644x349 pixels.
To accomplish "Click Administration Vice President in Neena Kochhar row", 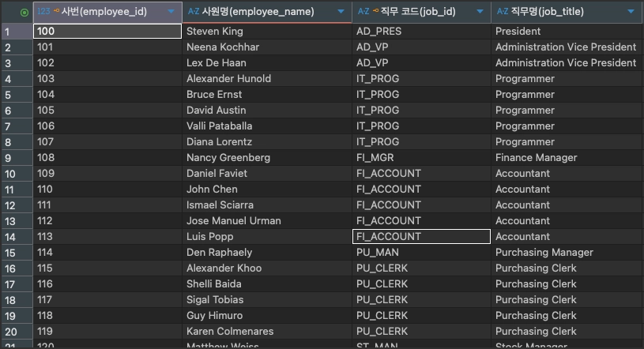I will pos(567,47).
